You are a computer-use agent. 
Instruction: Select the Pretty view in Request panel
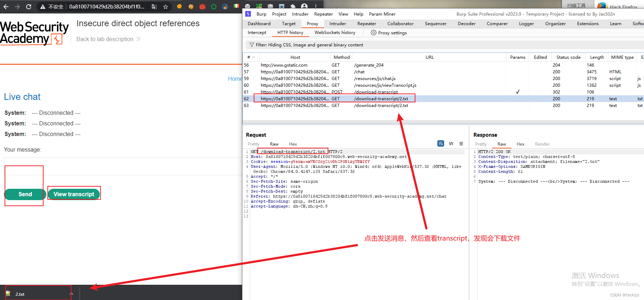(253, 144)
